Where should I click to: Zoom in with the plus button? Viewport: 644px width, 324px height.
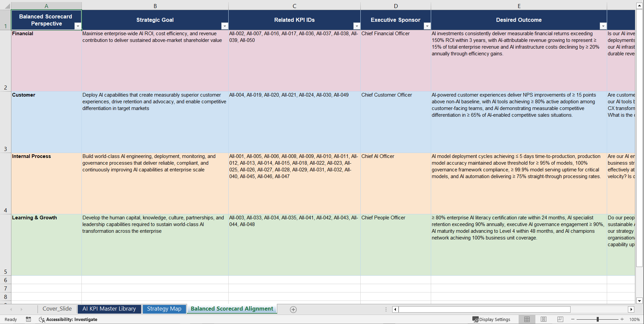622,319
